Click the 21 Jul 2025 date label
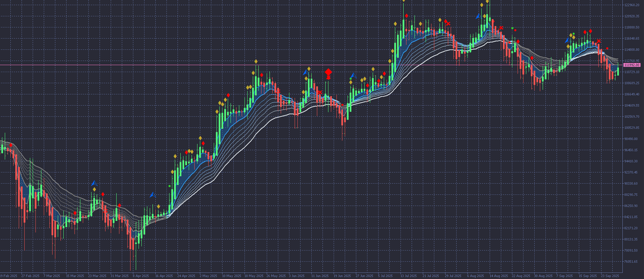The image size is (644, 279). [431, 276]
